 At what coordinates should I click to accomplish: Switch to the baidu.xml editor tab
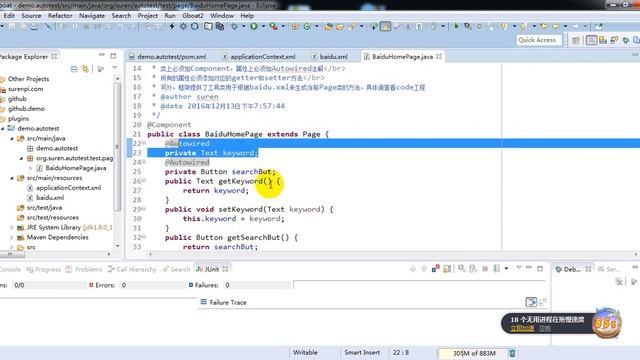(x=330, y=57)
